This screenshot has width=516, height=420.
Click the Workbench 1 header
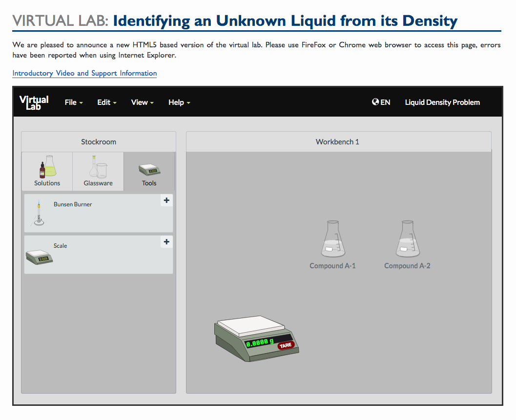337,141
